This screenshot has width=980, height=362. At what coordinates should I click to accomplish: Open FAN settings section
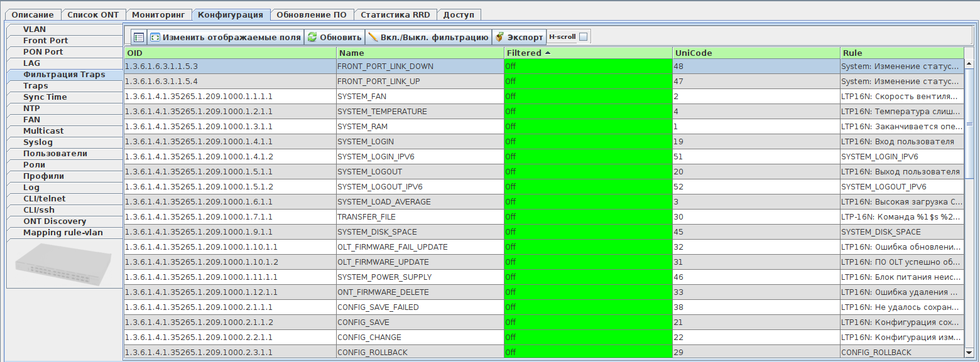point(64,120)
